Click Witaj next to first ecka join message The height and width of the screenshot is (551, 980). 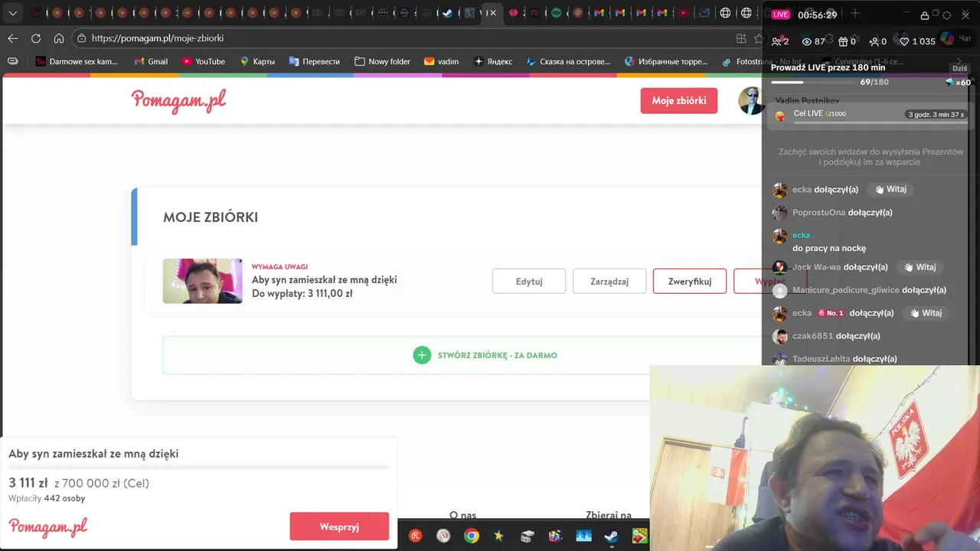click(x=890, y=189)
